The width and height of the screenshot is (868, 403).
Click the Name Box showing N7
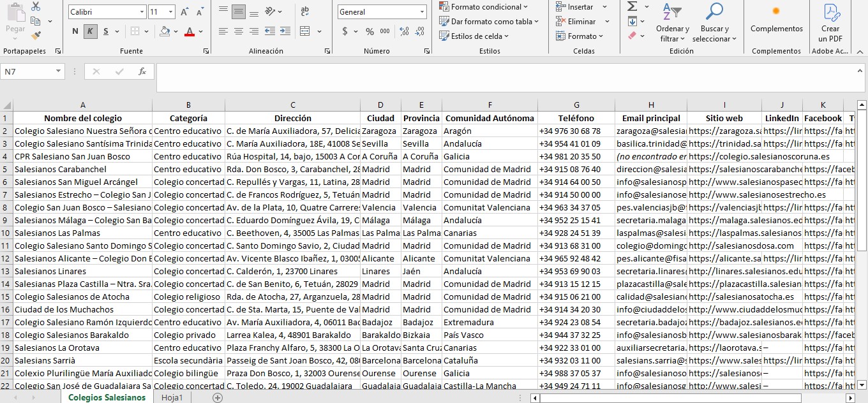[x=32, y=72]
